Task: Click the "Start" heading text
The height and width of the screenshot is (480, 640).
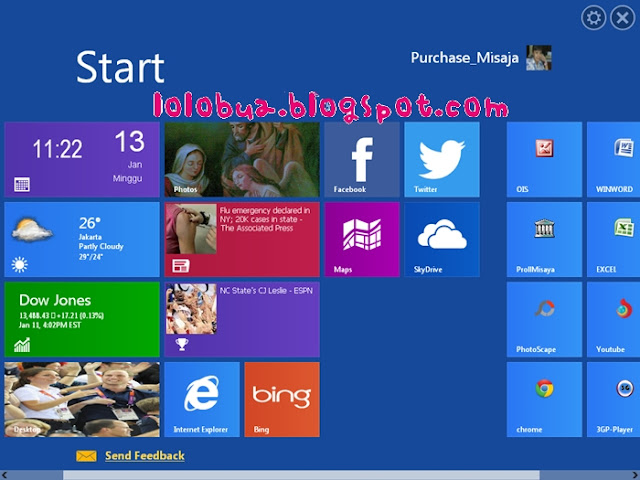Action: [120, 67]
